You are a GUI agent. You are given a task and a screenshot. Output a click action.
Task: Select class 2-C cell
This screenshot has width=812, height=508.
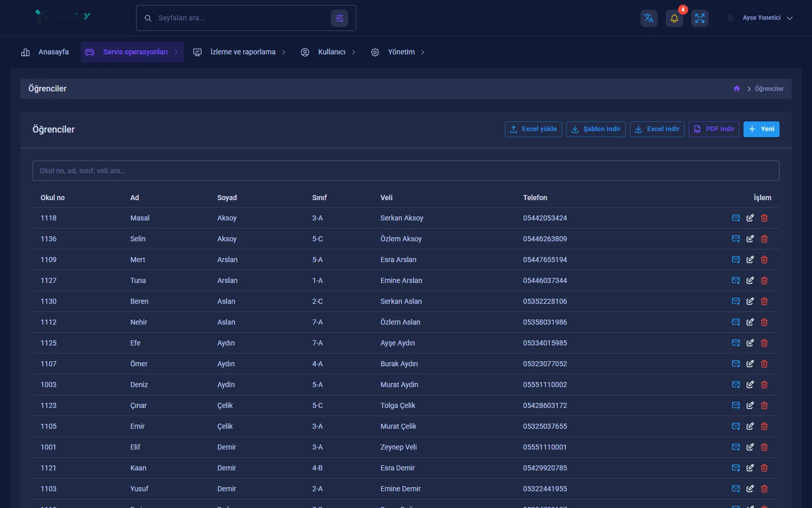coord(317,301)
